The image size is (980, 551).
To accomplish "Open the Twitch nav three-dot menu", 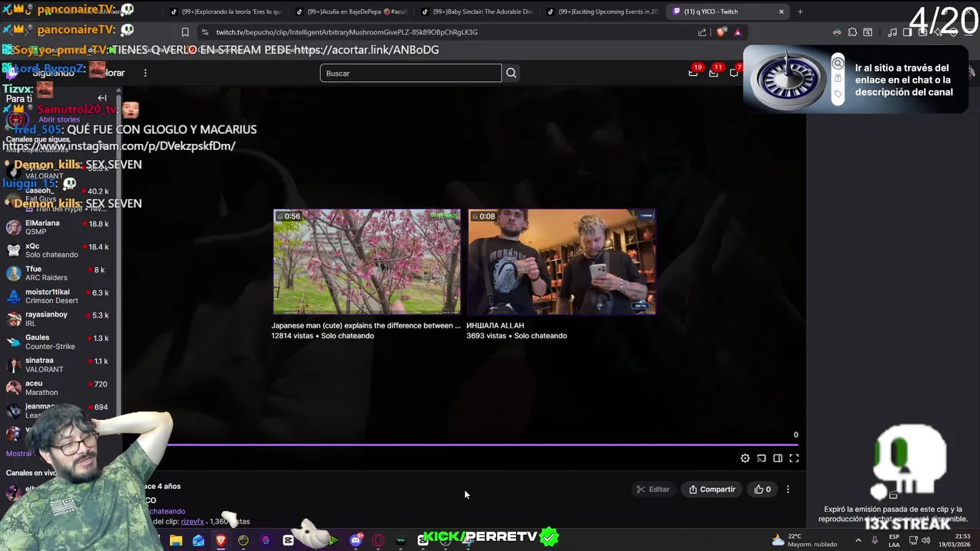I will (145, 73).
